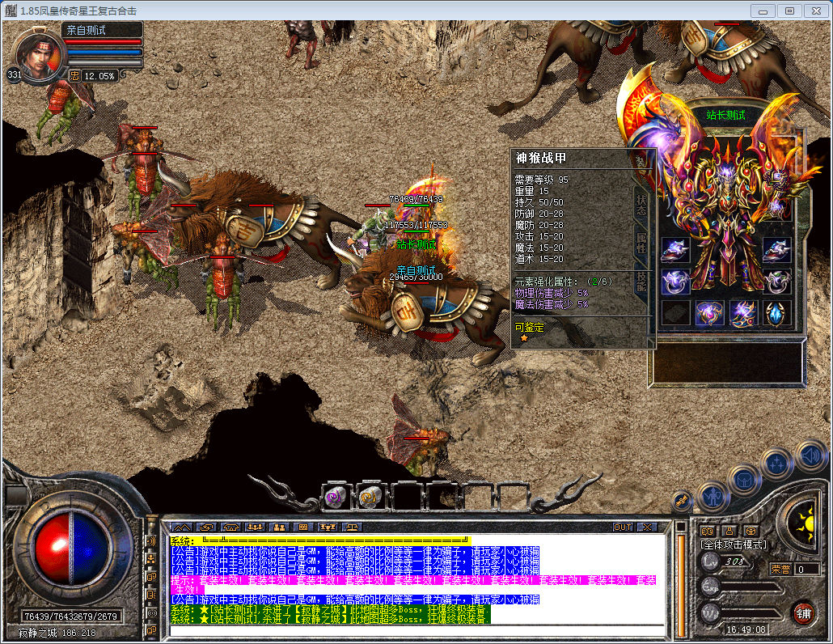This screenshot has width=833, height=644.
Task: Minimize the game window
Action: (763, 11)
